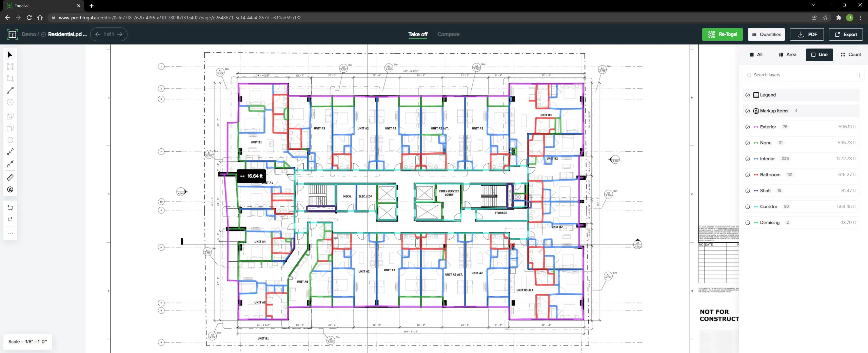Click the Shaft layer color line swatch
868x353 pixels.
pos(756,191)
